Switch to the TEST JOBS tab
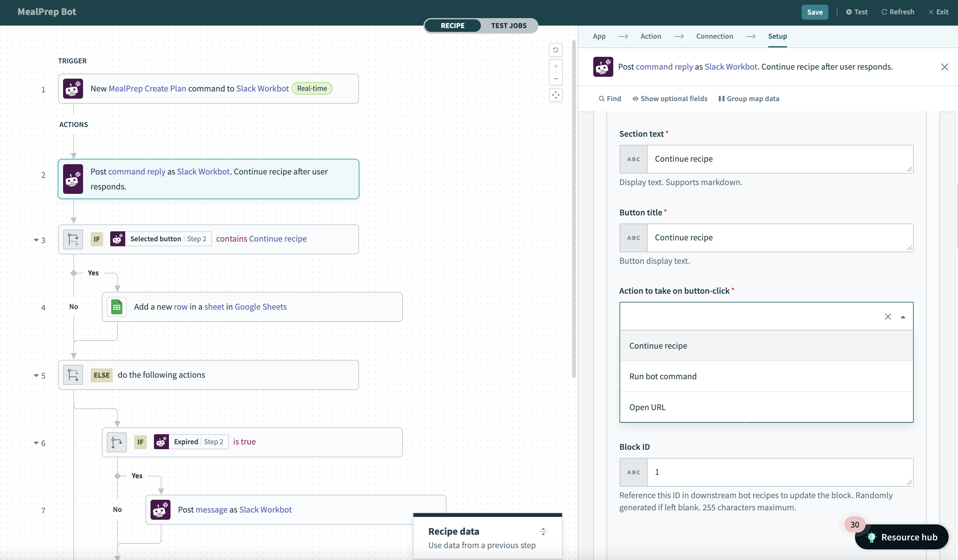Viewport: 958px width, 560px height. coord(509,25)
